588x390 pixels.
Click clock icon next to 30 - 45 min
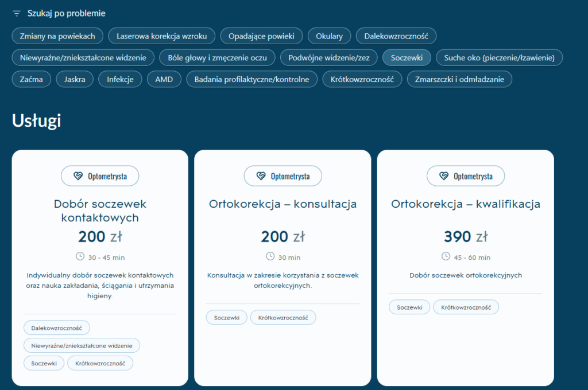(80, 256)
